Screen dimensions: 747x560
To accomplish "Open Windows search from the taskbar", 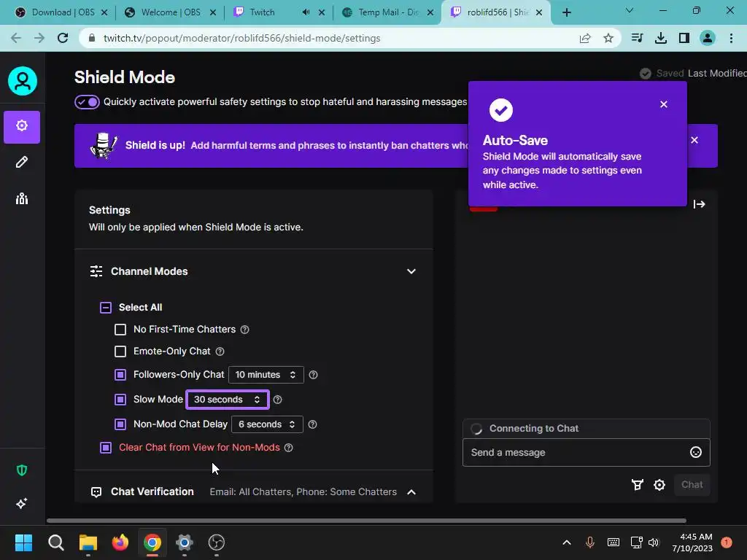I will pos(56,542).
